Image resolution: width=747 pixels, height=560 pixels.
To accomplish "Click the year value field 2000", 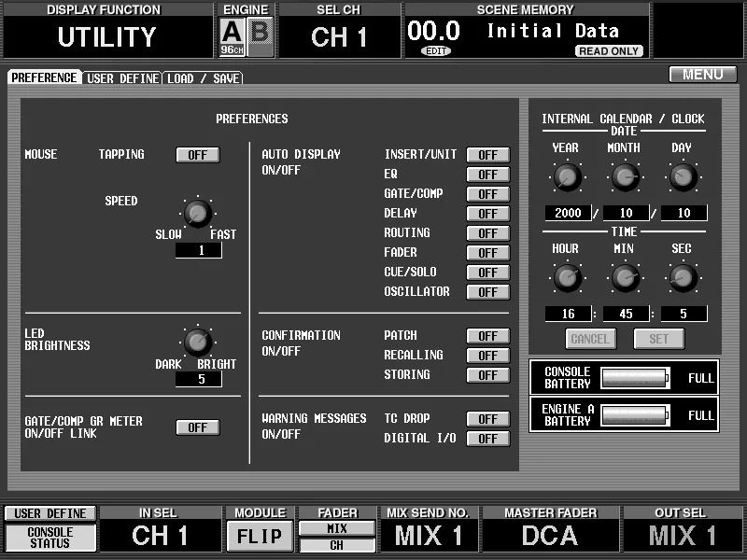I will pos(568,213).
